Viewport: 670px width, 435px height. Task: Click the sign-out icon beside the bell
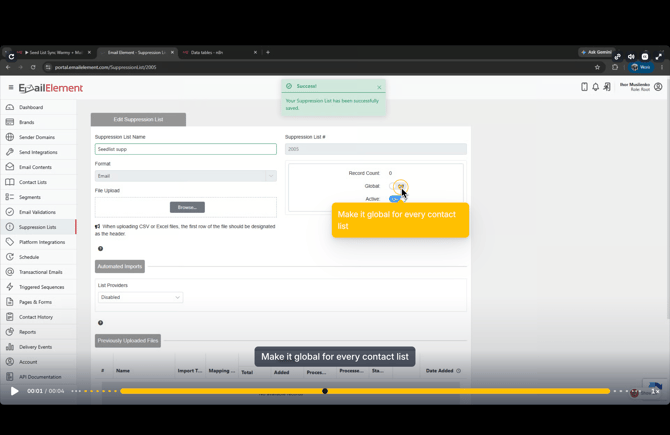click(x=607, y=87)
